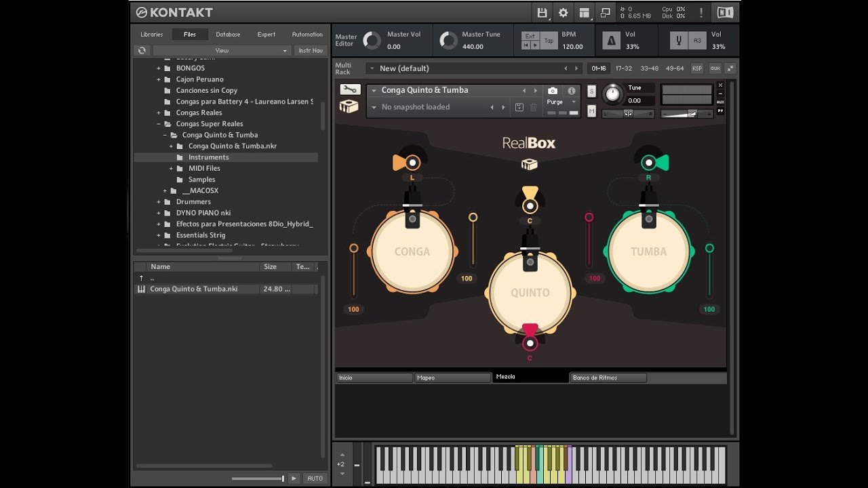Open instrument info icon

pyautogui.click(x=571, y=90)
